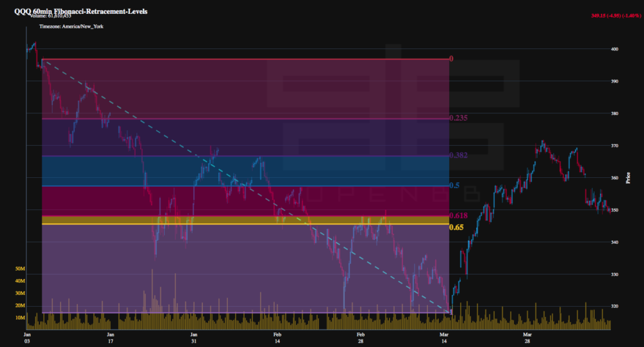Select the Feb 14 date marker

coord(277,337)
